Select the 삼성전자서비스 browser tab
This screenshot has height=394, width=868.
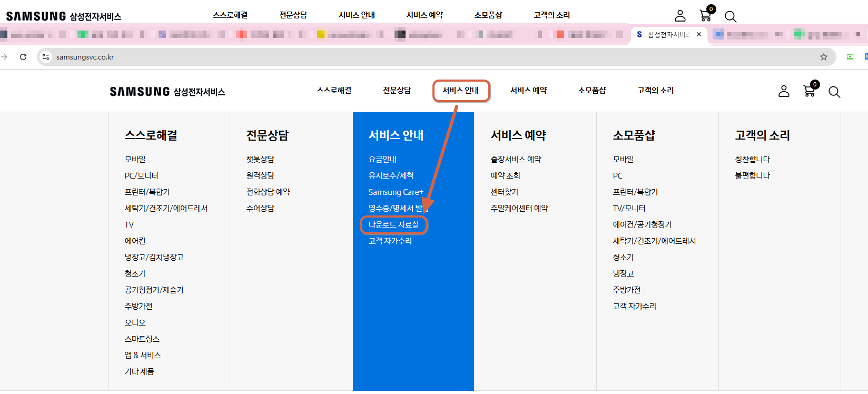pyautogui.click(x=669, y=35)
